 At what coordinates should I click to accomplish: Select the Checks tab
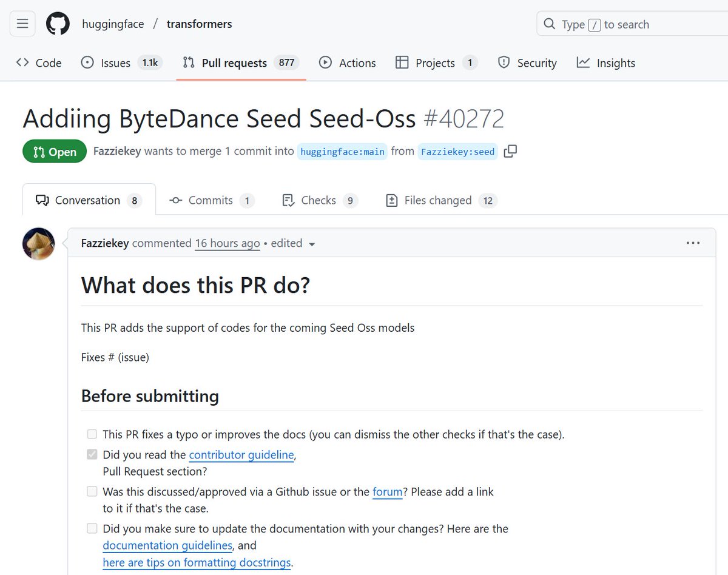pos(320,200)
